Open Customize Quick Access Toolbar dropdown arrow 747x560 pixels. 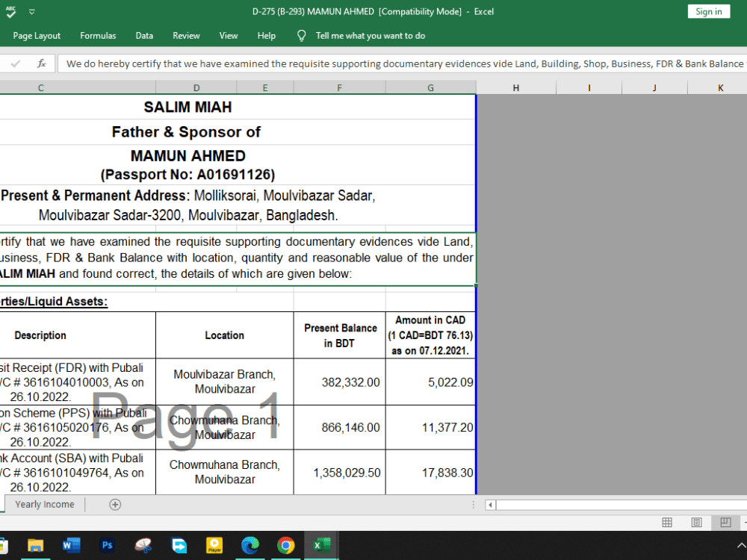[x=32, y=12]
